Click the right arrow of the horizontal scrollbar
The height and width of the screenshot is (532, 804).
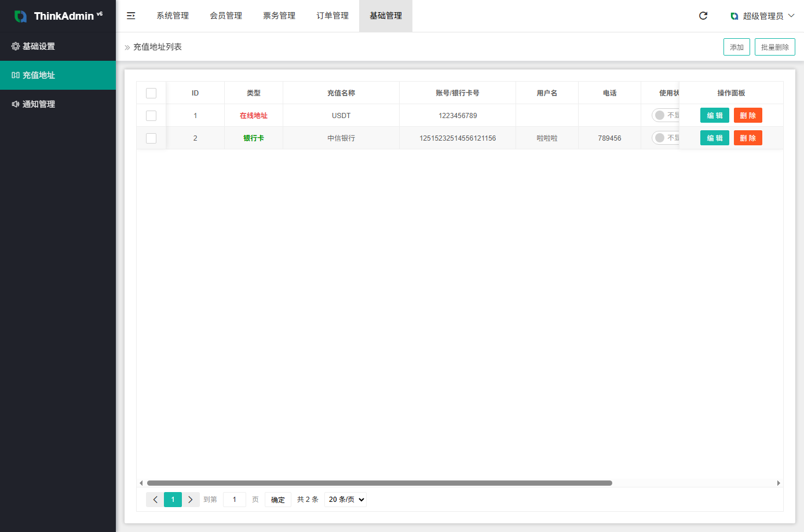[x=779, y=483]
